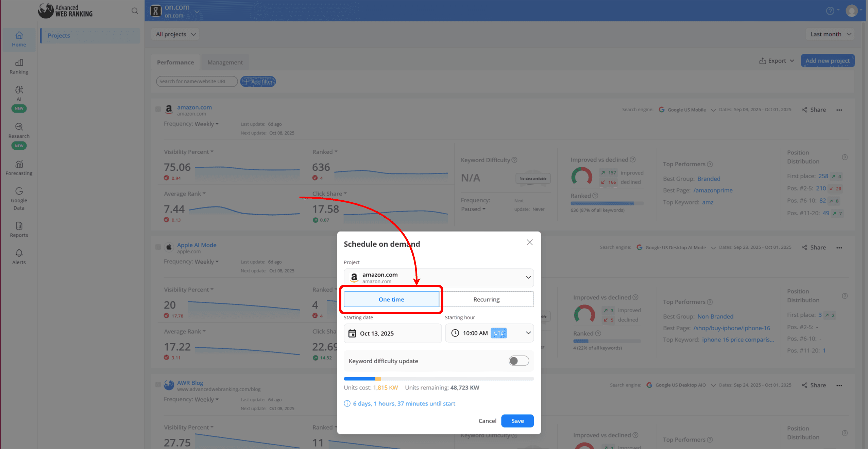Check the amazon.com project checkbox

pyautogui.click(x=158, y=109)
